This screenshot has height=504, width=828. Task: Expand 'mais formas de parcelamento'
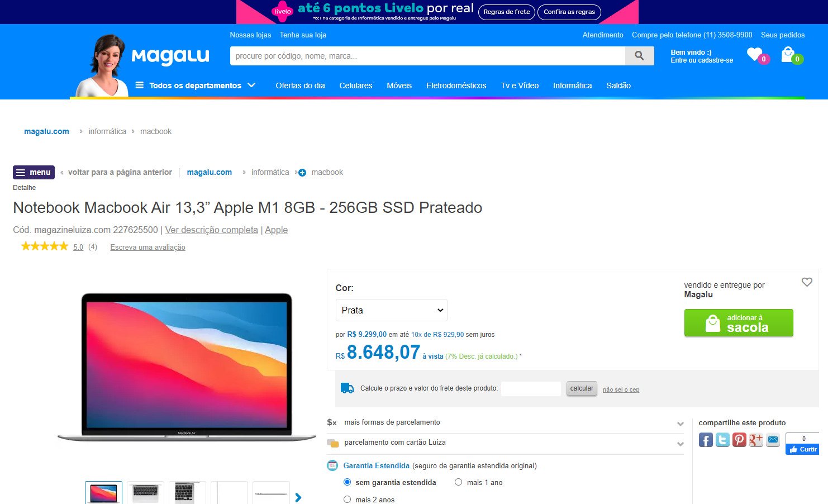(505, 423)
